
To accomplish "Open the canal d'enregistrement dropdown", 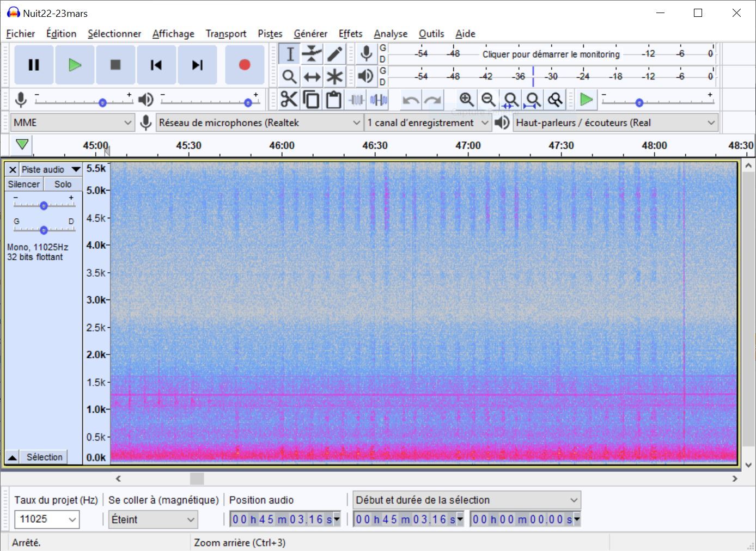I will tap(428, 123).
